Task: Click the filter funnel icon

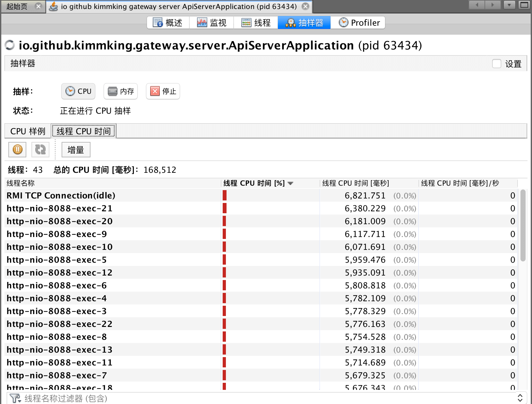Action: click(15, 398)
